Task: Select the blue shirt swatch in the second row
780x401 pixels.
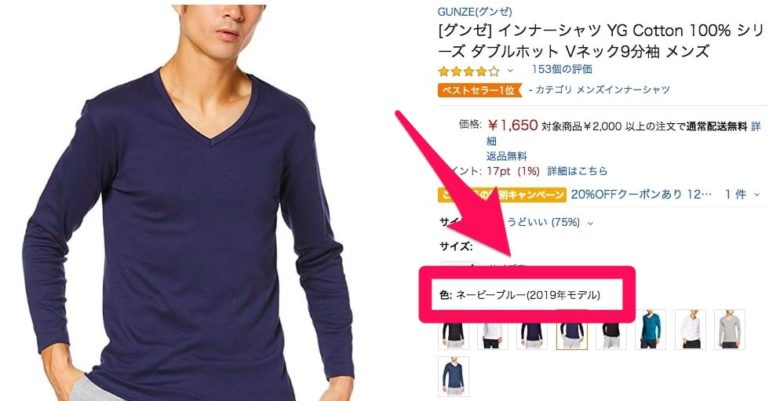Action: click(x=454, y=377)
